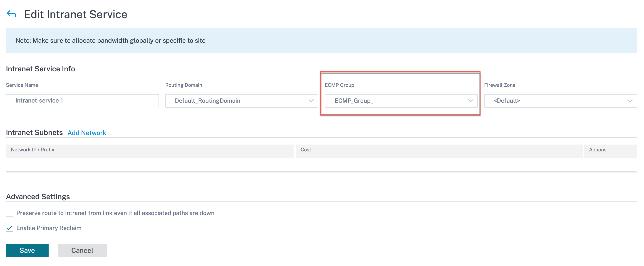Click the Cancel button

click(82, 250)
